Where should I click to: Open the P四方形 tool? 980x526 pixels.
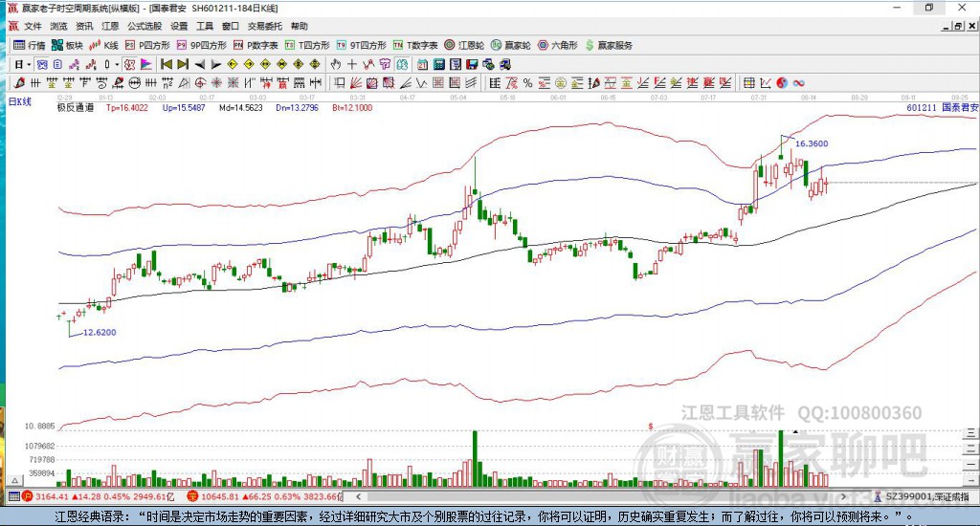pos(147,45)
